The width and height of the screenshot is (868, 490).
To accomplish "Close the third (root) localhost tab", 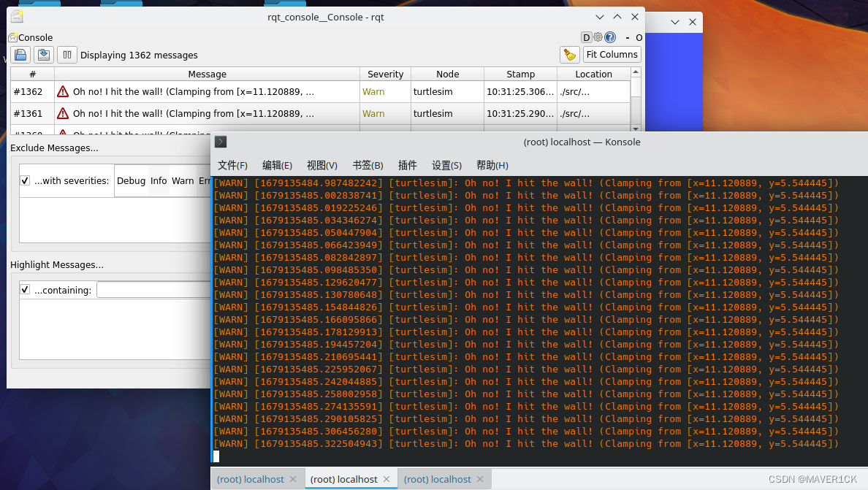I will click(480, 479).
